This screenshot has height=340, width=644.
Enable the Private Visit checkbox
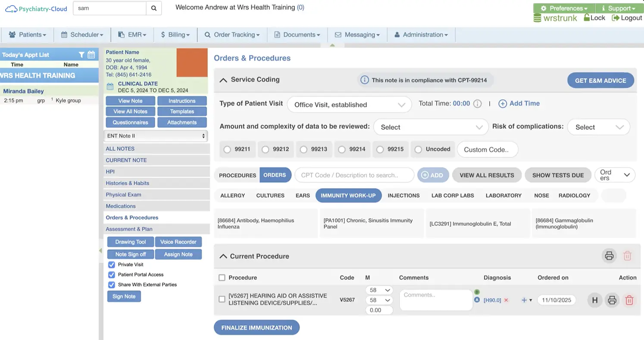pos(111,265)
